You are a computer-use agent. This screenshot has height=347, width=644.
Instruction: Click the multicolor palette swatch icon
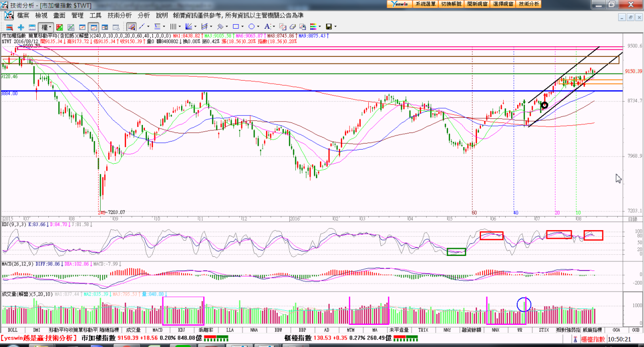[x=312, y=27]
